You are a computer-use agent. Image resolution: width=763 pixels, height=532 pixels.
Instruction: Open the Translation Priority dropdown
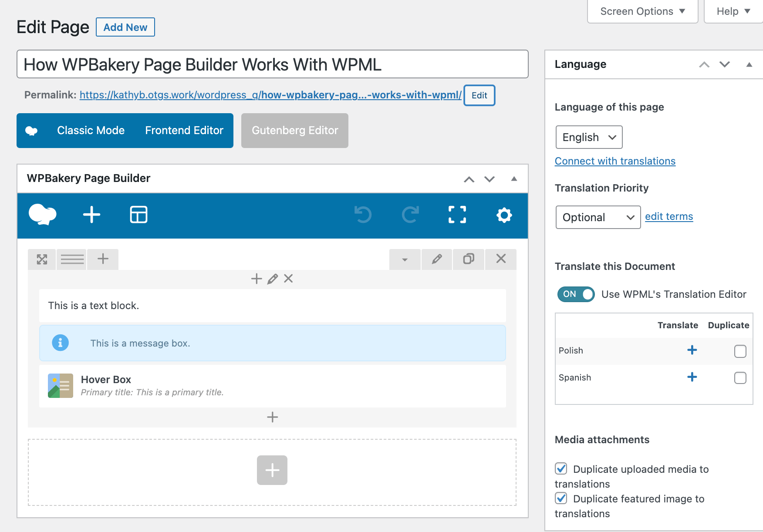tap(598, 217)
